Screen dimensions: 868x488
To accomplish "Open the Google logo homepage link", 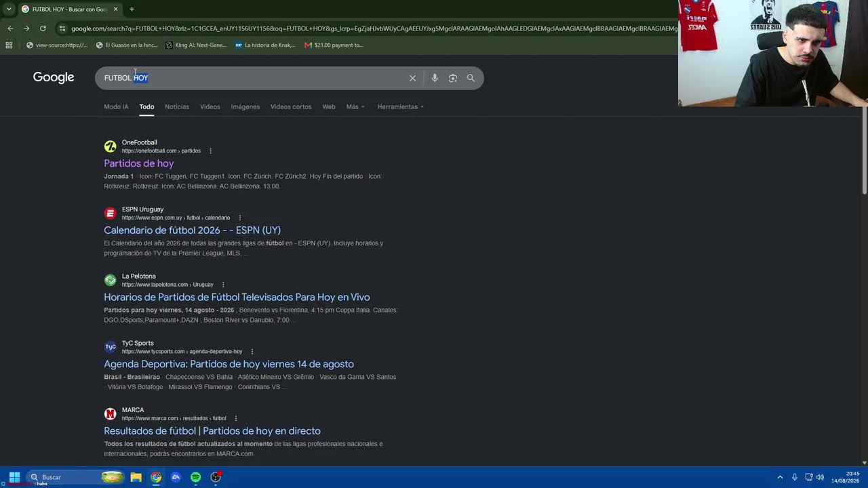I will (54, 77).
